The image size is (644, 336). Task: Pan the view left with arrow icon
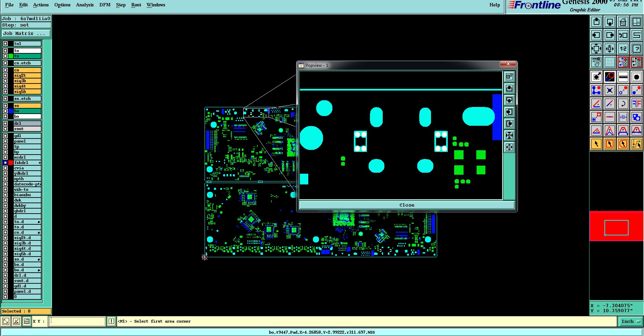coord(596,35)
